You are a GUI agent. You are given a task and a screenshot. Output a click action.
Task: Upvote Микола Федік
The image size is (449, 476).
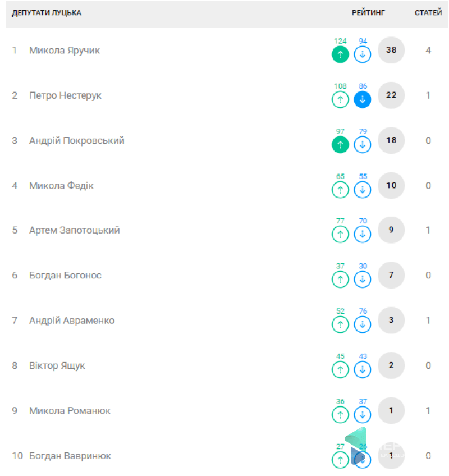pyautogui.click(x=340, y=190)
